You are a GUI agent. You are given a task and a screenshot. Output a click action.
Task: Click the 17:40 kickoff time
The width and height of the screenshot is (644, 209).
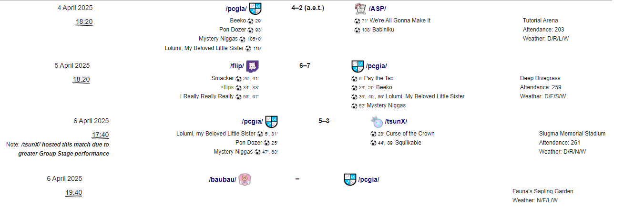pyautogui.click(x=100, y=135)
